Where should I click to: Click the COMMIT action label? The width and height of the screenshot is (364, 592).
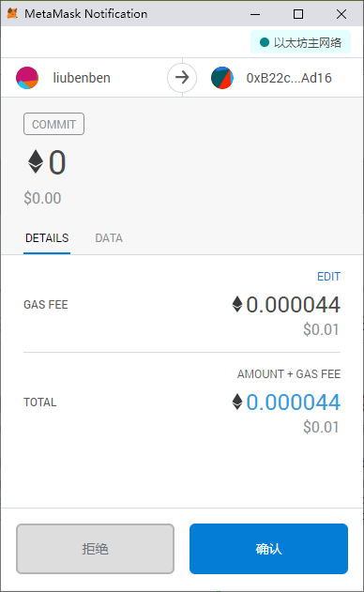tap(54, 124)
